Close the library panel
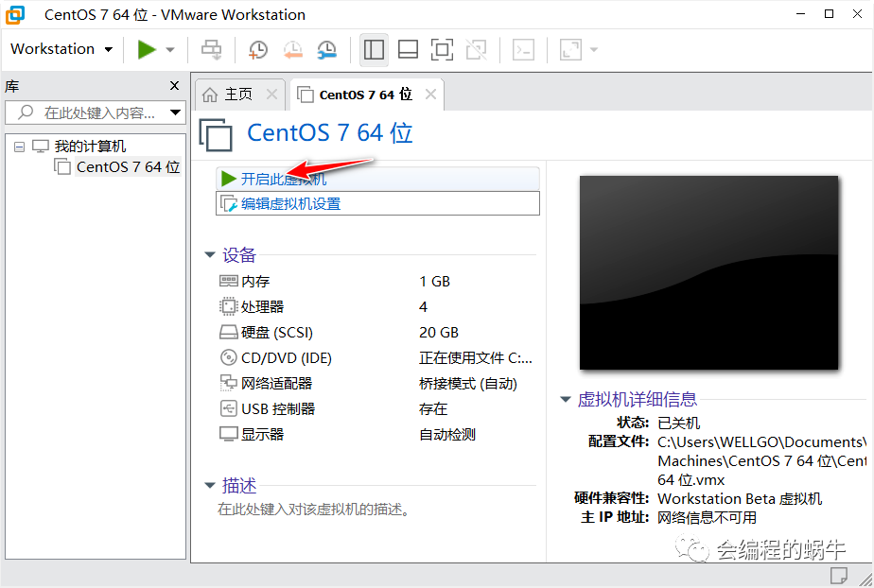Image resolution: width=874 pixels, height=588 pixels. (174, 85)
